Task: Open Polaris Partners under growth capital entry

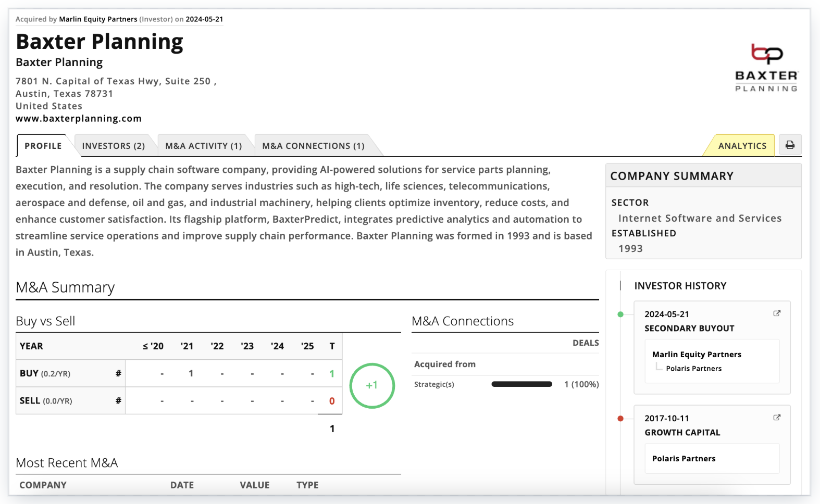Action: point(684,458)
